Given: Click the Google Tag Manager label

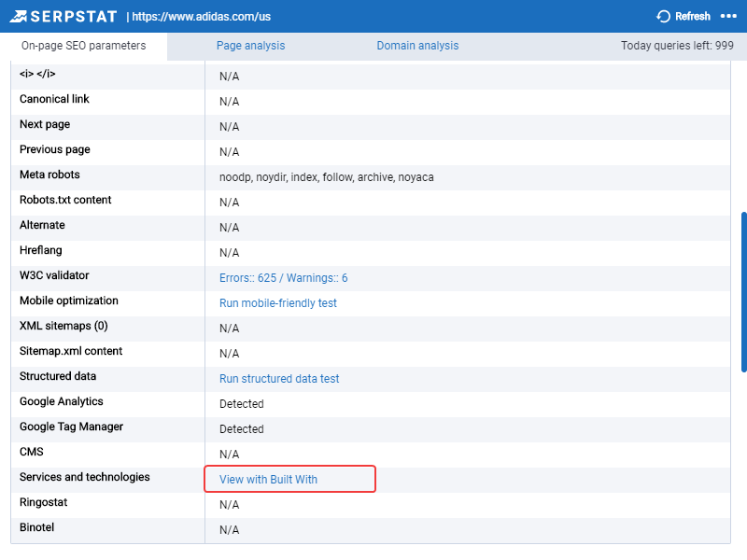Looking at the screenshot, I should click(72, 427).
